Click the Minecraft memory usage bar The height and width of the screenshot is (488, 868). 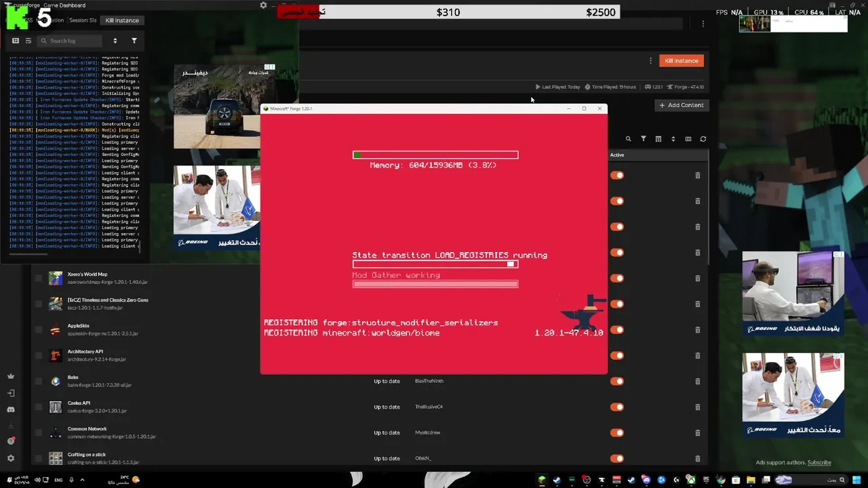[435, 155]
